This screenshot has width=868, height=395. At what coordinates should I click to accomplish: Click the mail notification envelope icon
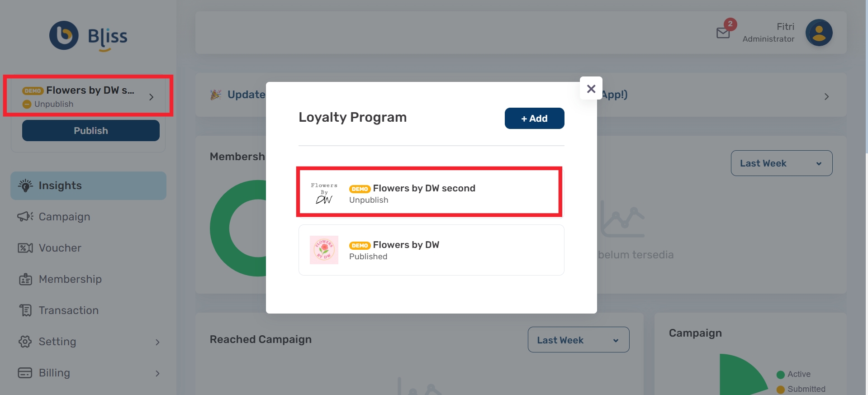723,33
